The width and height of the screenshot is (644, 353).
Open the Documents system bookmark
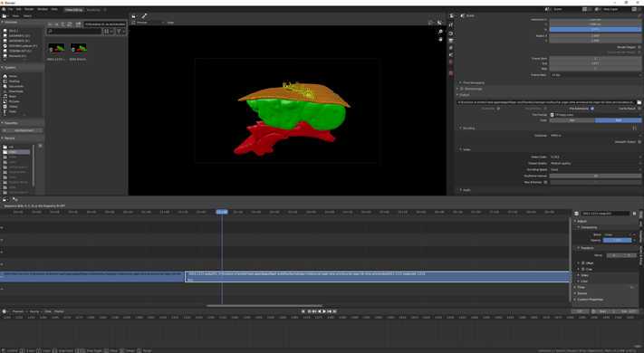15,86
